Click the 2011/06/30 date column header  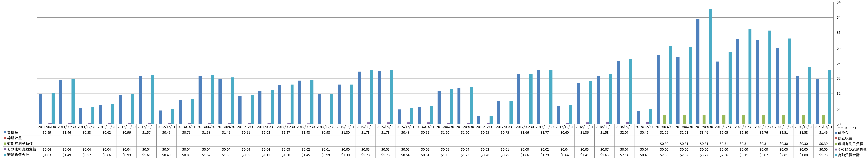tap(47, 127)
